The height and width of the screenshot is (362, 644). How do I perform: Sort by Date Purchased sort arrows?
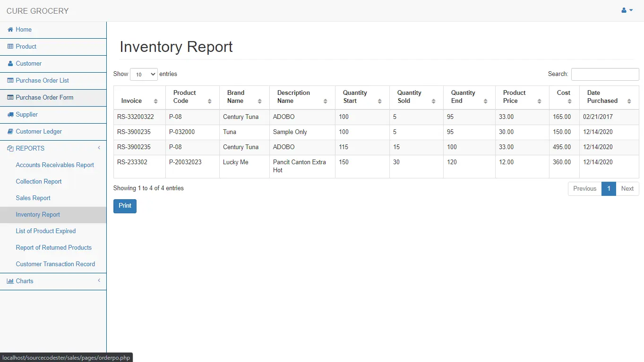629,101
